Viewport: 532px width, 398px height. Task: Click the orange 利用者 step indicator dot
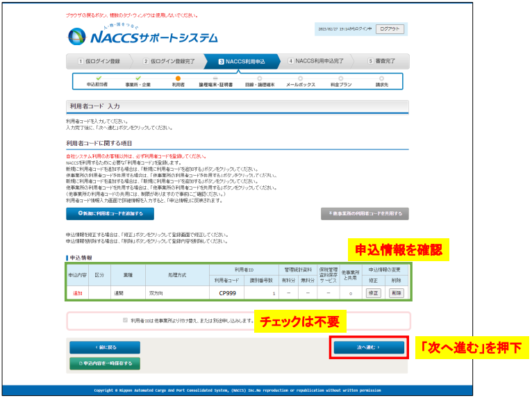178,78
